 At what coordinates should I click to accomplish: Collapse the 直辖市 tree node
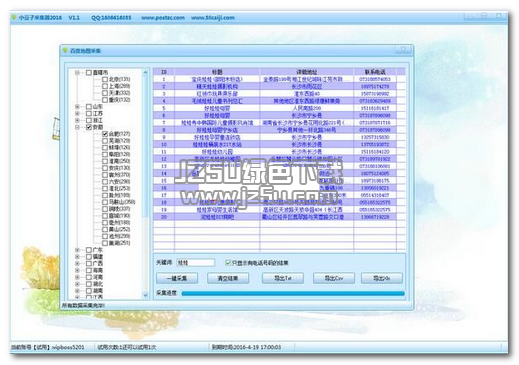pos(77,72)
